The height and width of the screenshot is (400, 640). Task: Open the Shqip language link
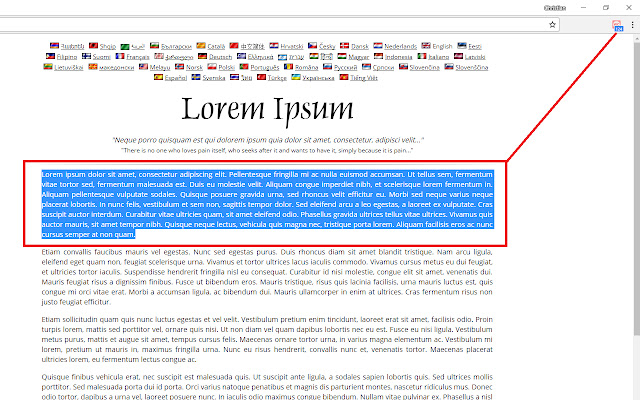(108, 46)
